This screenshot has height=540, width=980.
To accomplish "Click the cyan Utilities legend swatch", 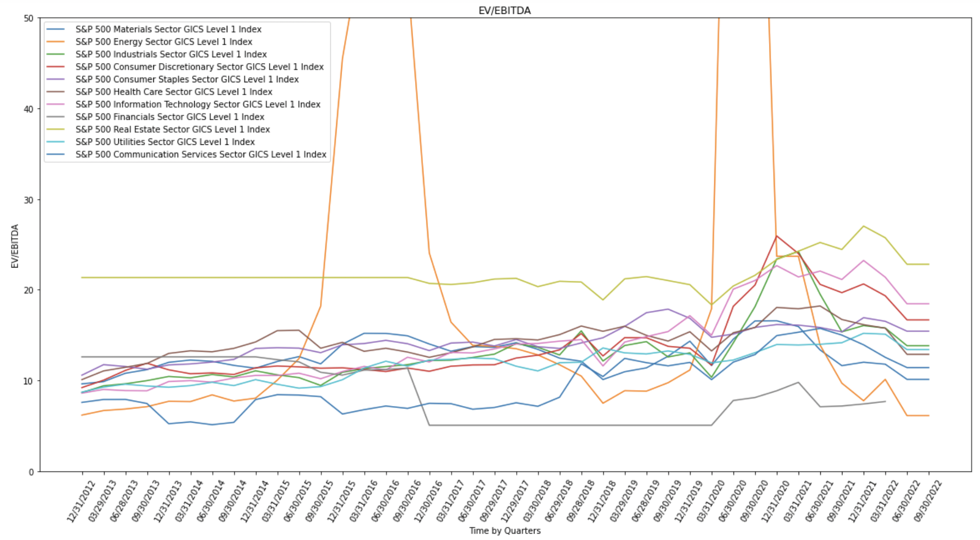I will click(56, 142).
